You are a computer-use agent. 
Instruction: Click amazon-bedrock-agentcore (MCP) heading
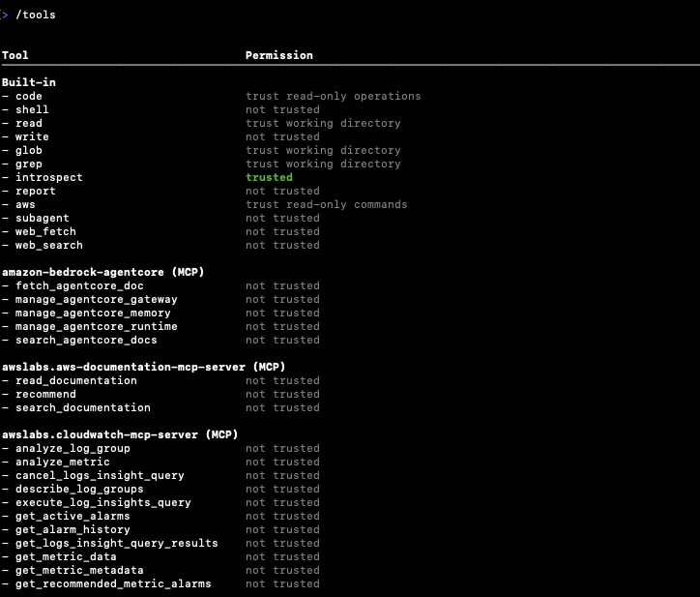(103, 272)
